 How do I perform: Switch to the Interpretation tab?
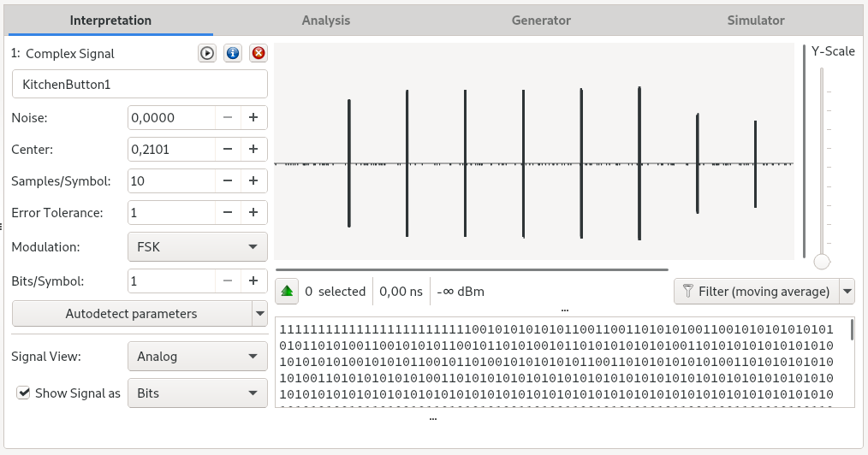tap(110, 21)
